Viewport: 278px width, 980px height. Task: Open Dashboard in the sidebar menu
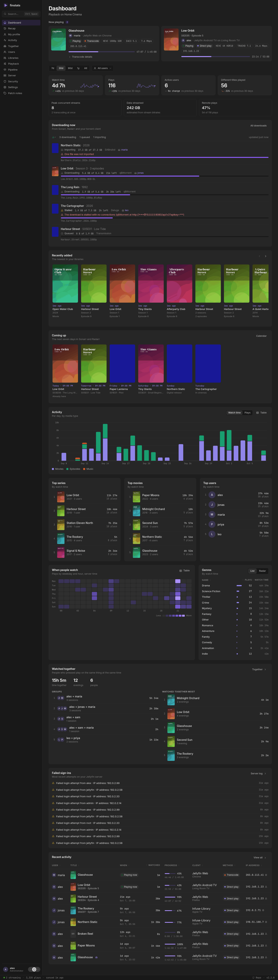click(x=21, y=22)
